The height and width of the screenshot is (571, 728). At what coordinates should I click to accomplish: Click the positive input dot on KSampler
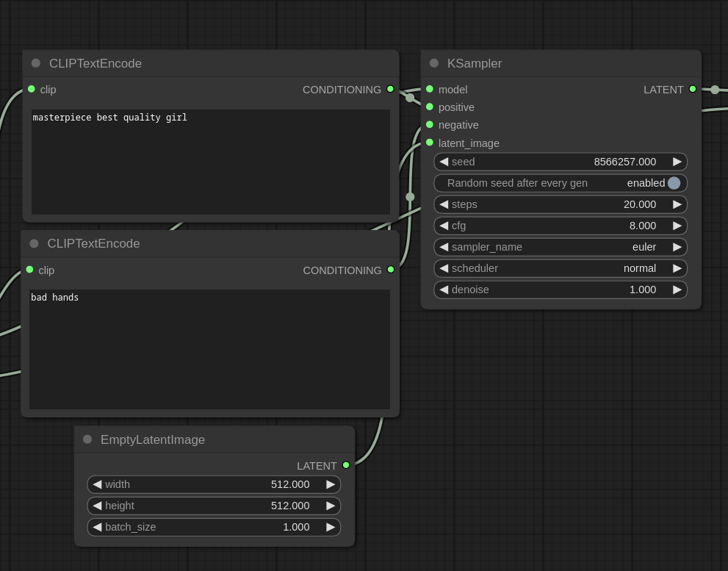(x=430, y=107)
